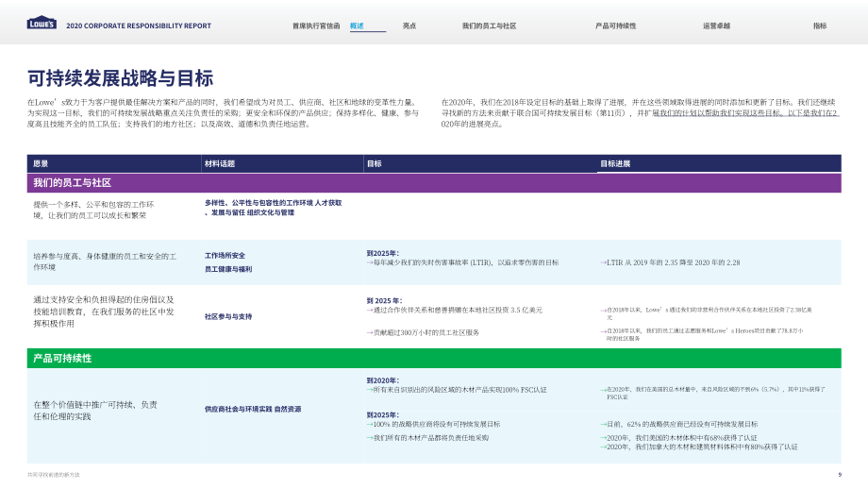Click the 社区参与与支持 topic
The width and height of the screenshot is (868, 489).
point(228,317)
